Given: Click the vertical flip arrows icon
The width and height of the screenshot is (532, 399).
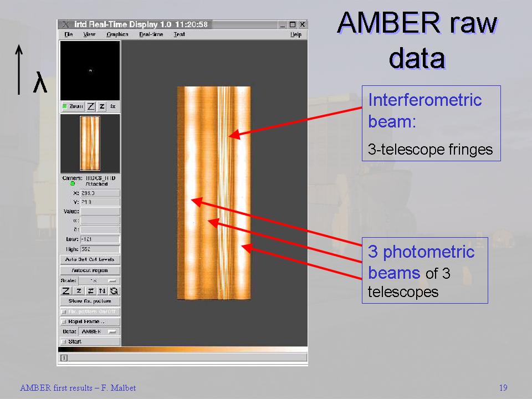Looking at the screenshot, I should [x=103, y=291].
